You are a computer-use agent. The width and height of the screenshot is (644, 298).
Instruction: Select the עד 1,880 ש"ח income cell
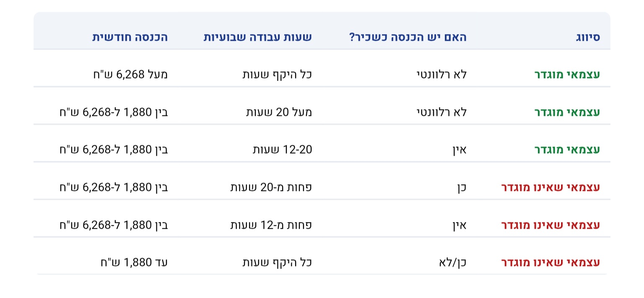[x=134, y=263]
